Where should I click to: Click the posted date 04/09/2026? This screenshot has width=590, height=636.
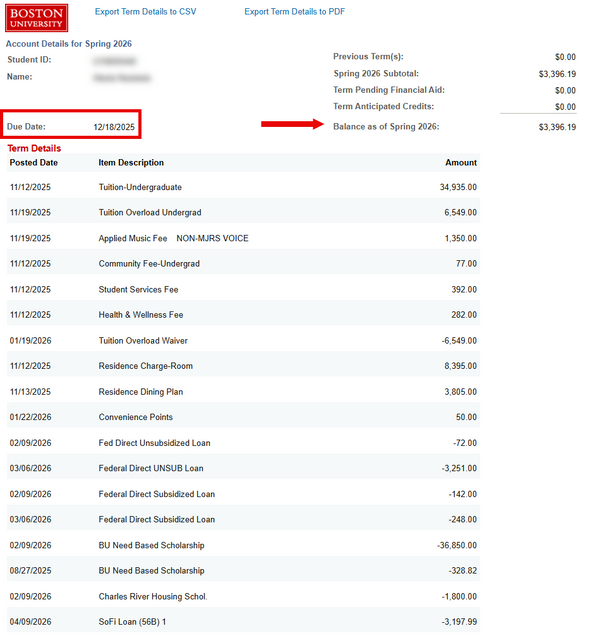coord(30,621)
